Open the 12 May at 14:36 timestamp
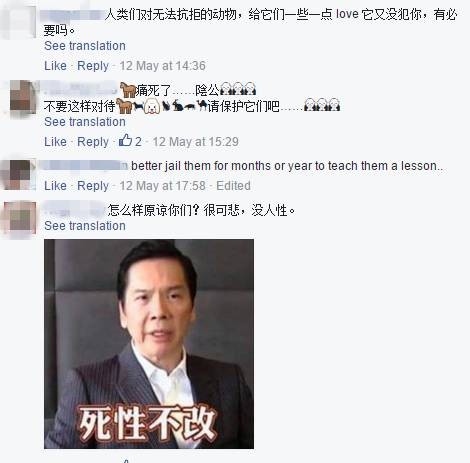Viewport: 470px width, 463px height. (163, 66)
